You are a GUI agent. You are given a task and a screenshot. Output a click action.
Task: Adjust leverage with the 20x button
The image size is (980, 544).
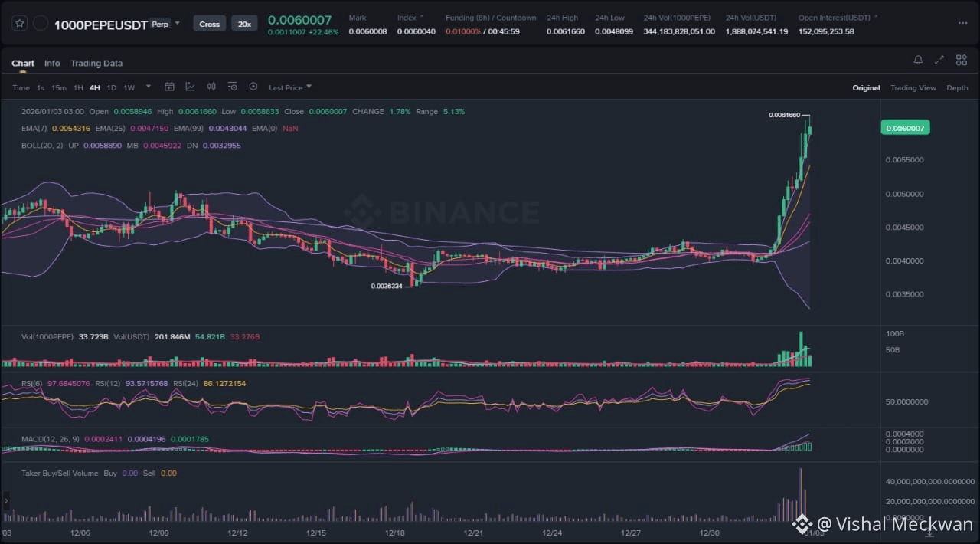tap(244, 24)
